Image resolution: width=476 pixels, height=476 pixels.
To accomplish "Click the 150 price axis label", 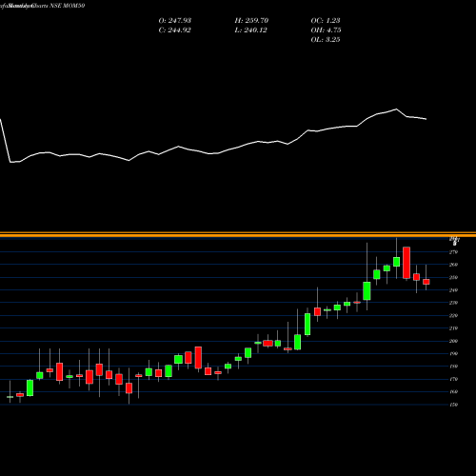I will tap(453, 405).
